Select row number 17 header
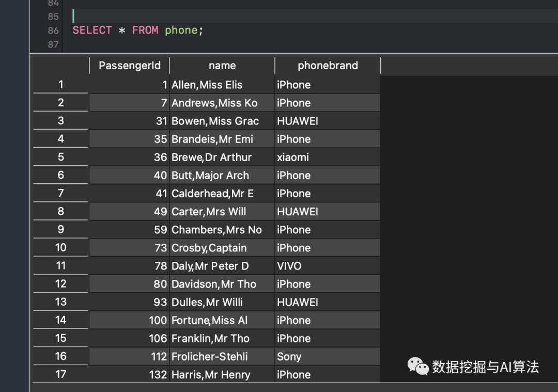The image size is (558, 392). (60, 374)
